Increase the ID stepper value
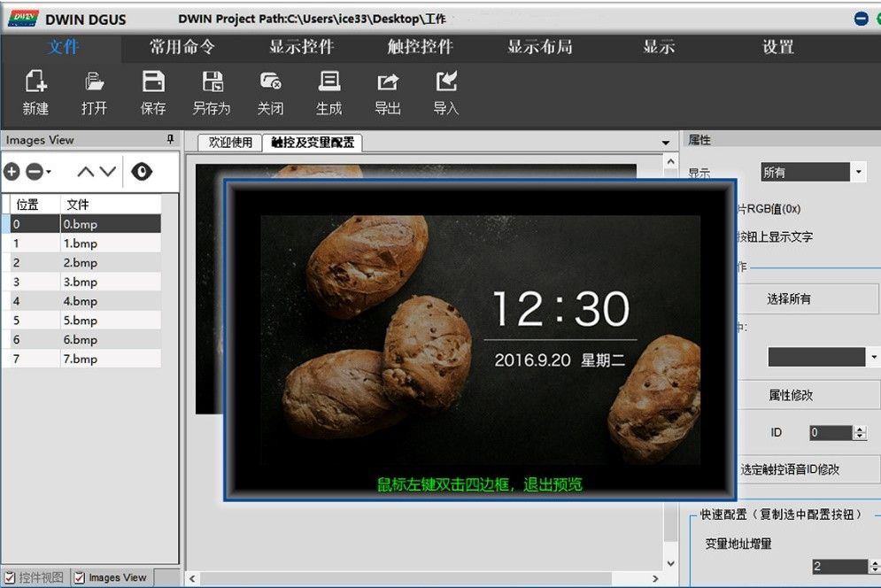881x588 pixels. [x=861, y=429]
